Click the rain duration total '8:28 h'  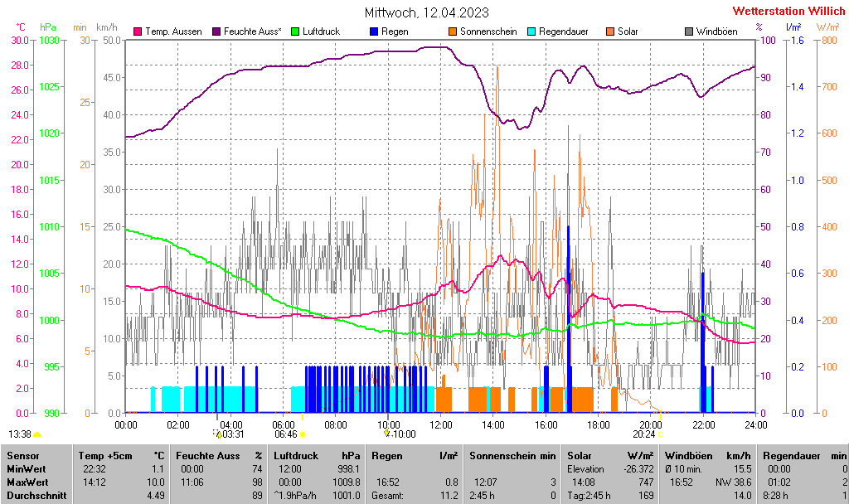coord(775,495)
